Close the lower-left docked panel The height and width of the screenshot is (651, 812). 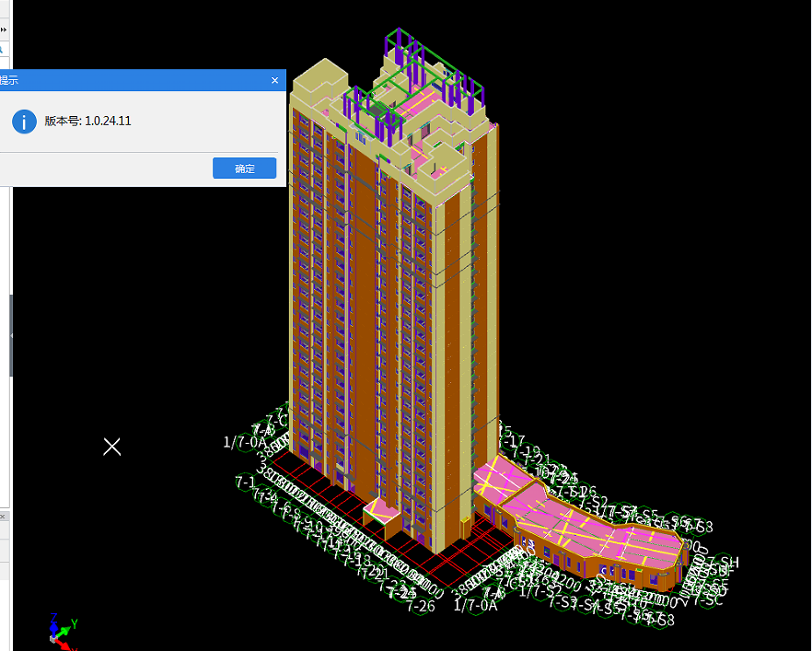click(3, 517)
